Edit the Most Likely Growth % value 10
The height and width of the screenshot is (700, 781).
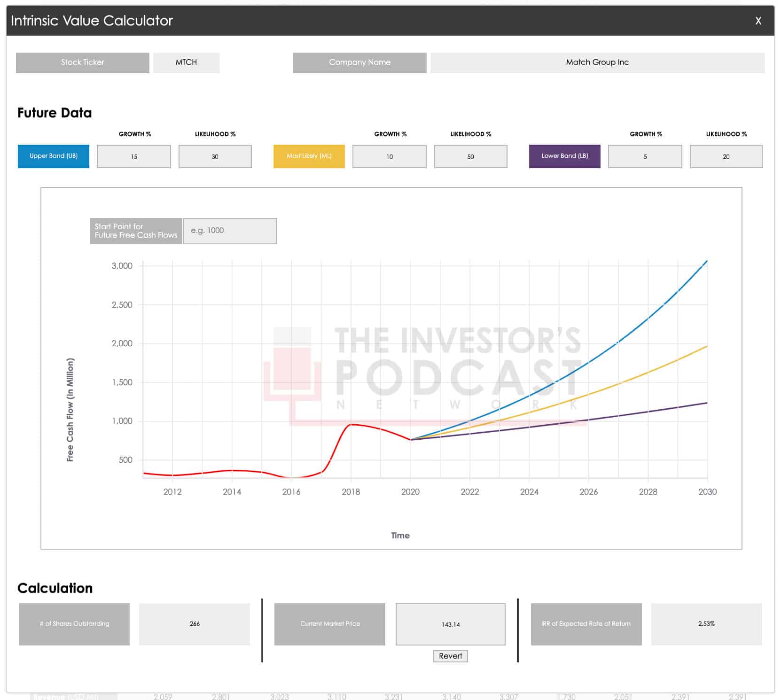pos(389,156)
